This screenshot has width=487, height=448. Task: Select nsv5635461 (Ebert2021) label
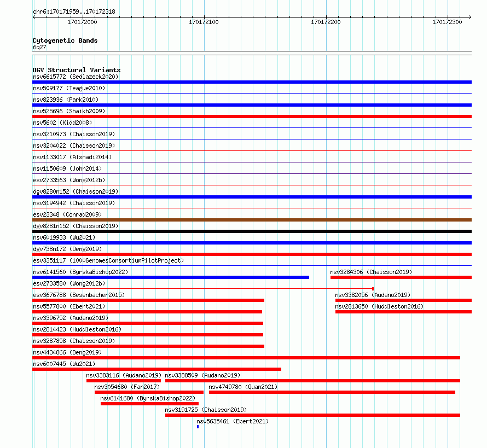tap(233, 421)
